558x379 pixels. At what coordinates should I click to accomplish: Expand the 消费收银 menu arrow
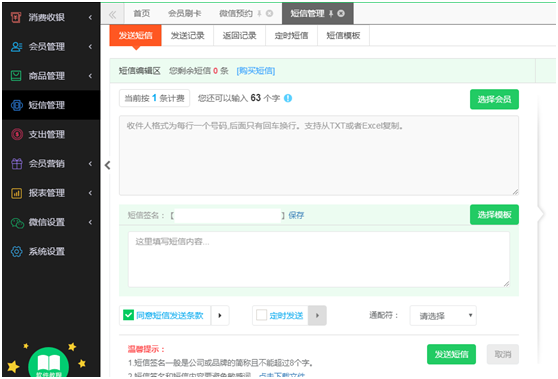[x=90, y=17]
